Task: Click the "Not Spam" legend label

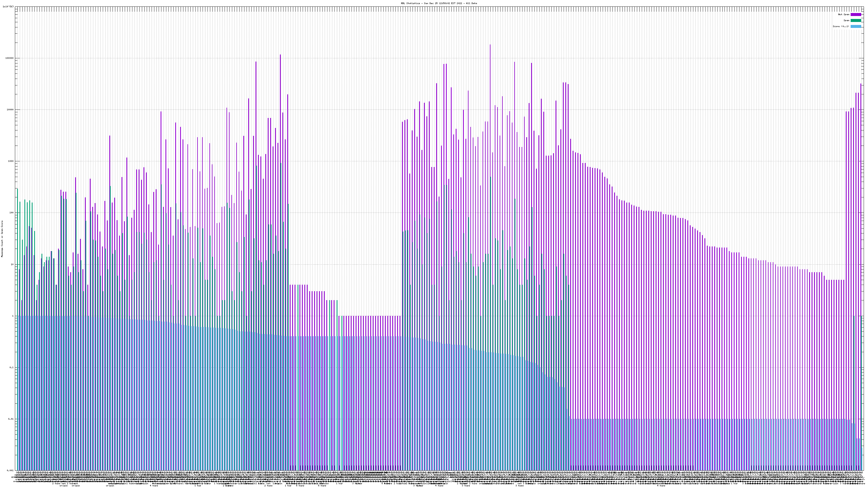Action: coord(844,14)
